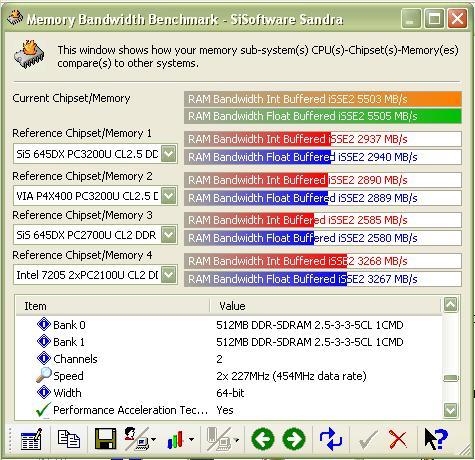Go forward with the green right arrow
475x460 pixels.
point(294,439)
